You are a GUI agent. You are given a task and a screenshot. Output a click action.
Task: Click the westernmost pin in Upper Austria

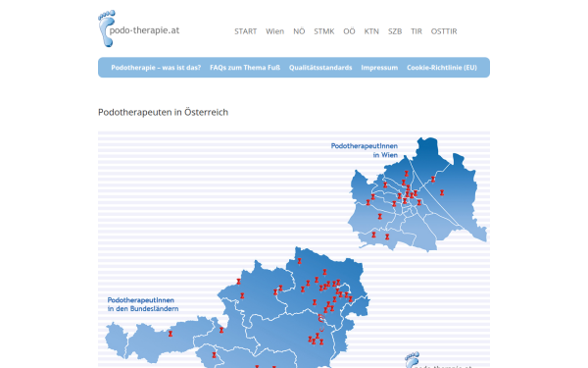click(238, 282)
